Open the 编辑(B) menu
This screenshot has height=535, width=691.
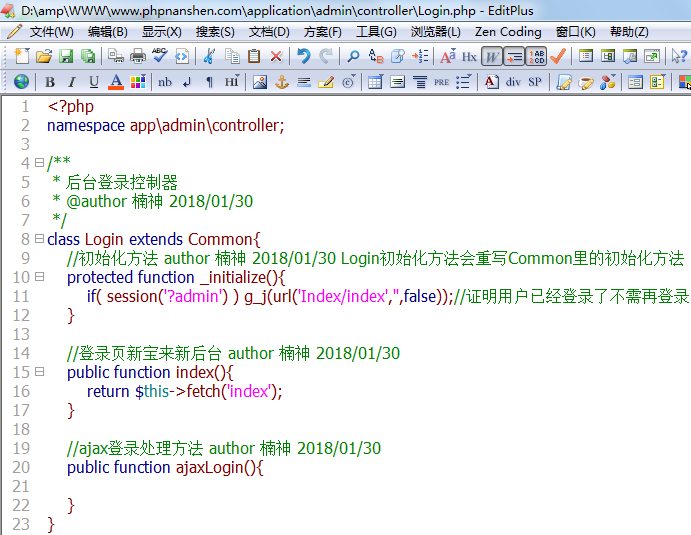[x=108, y=32]
